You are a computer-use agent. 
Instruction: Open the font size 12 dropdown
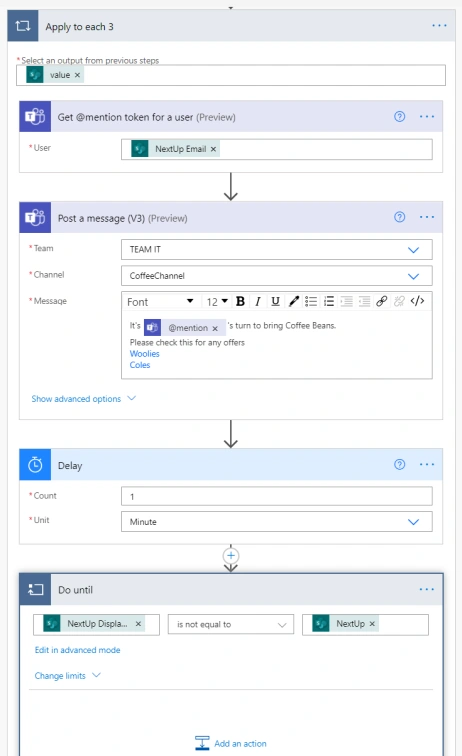coord(217,302)
